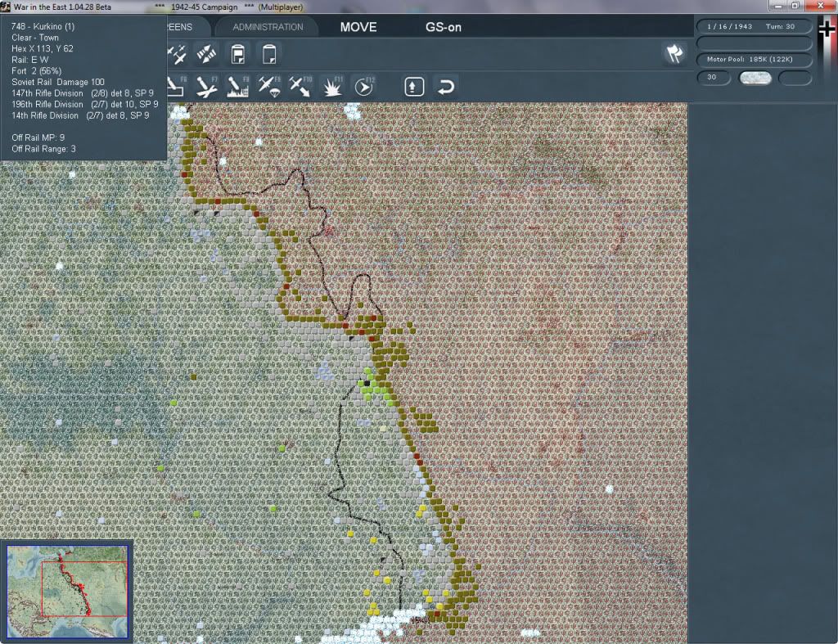Click the Motor Pool 185K field

[754, 59]
